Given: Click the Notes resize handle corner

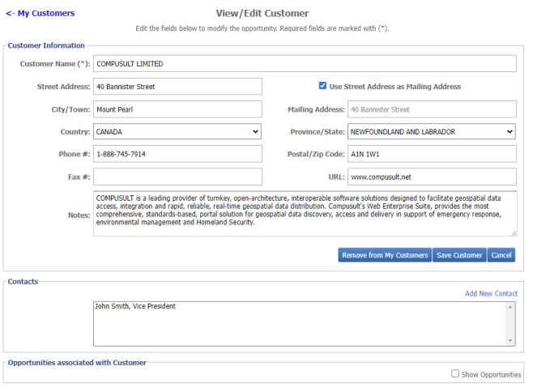Looking at the screenshot, I should 514,233.
